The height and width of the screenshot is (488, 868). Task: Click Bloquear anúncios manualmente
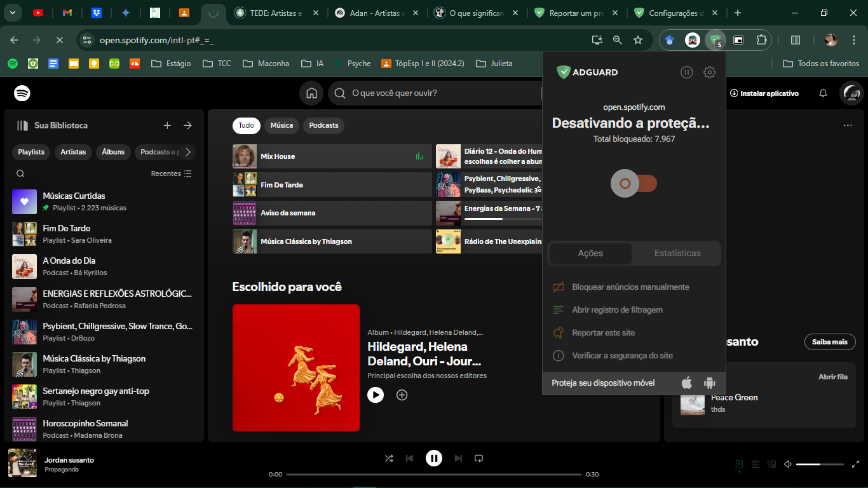630,287
